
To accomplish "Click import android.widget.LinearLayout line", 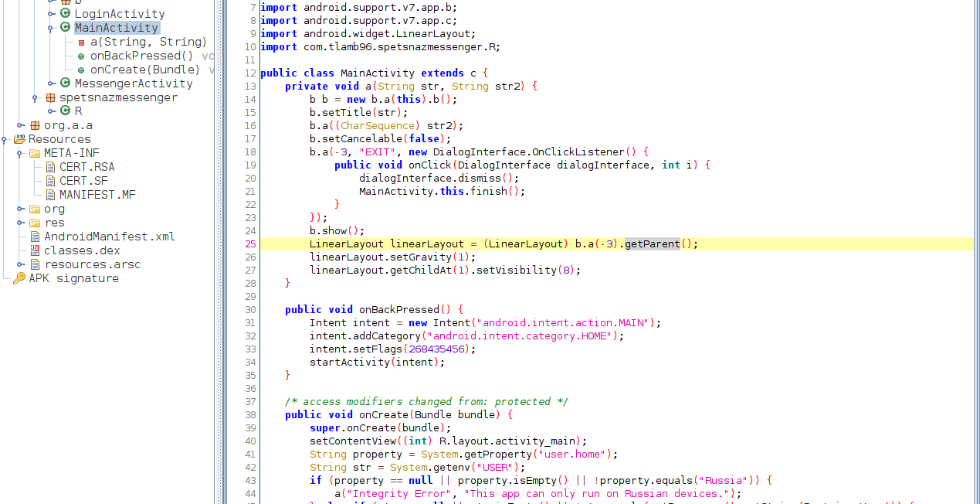I will (368, 33).
